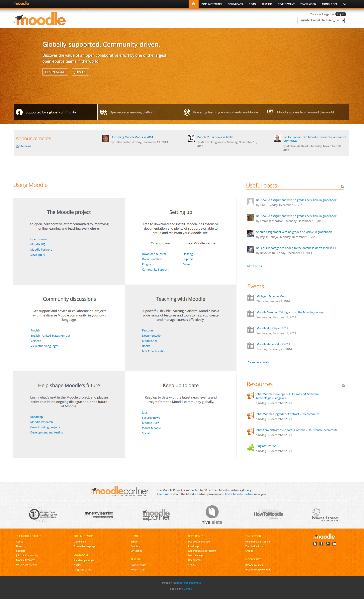364x599 pixels.
Task: Open 'Moodle 2.6 is now available!' announcement
Action: coord(215,137)
